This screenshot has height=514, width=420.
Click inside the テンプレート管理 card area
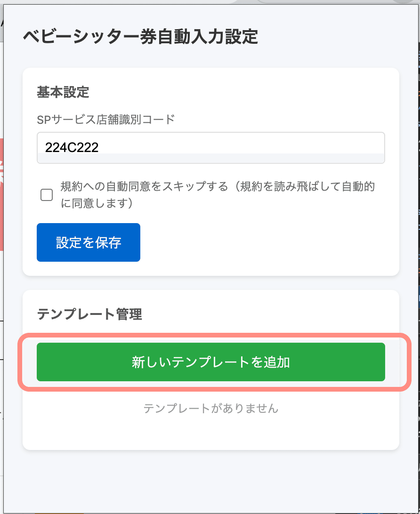pos(306,433)
